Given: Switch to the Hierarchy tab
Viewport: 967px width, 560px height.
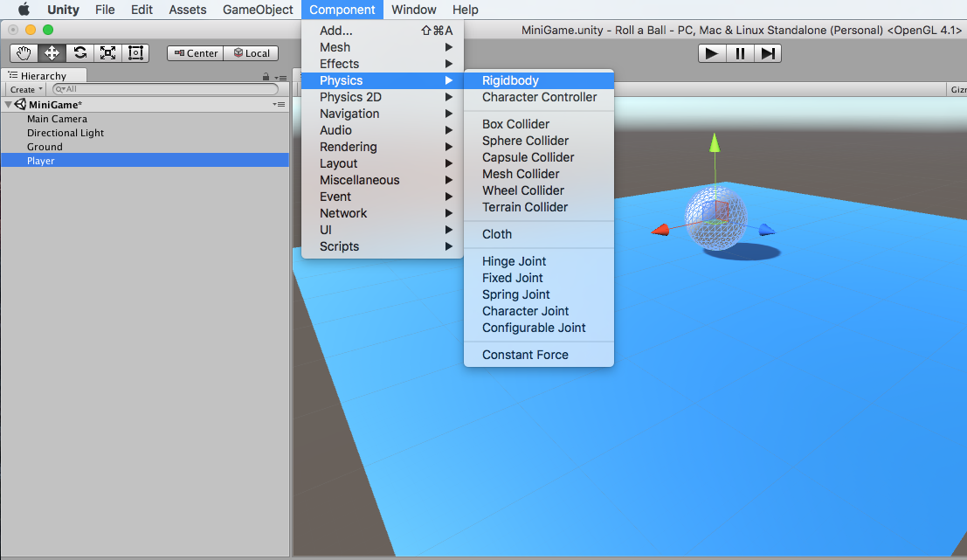Looking at the screenshot, I should (43, 75).
